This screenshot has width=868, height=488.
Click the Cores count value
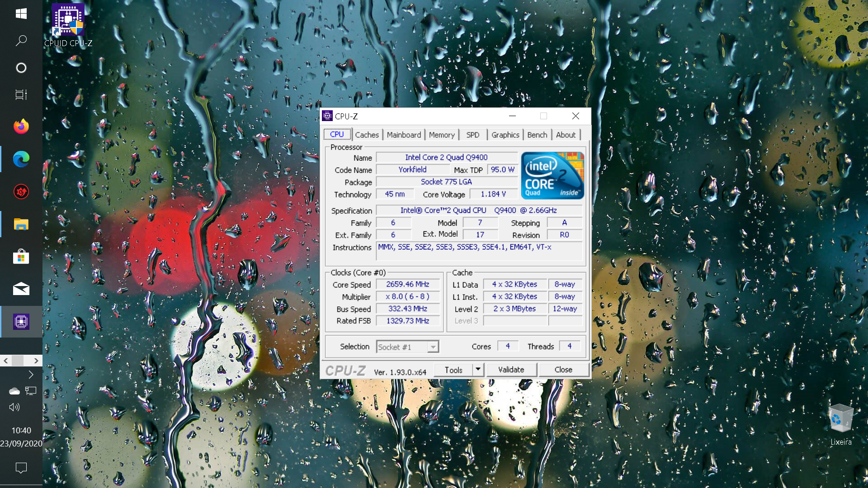coord(508,346)
